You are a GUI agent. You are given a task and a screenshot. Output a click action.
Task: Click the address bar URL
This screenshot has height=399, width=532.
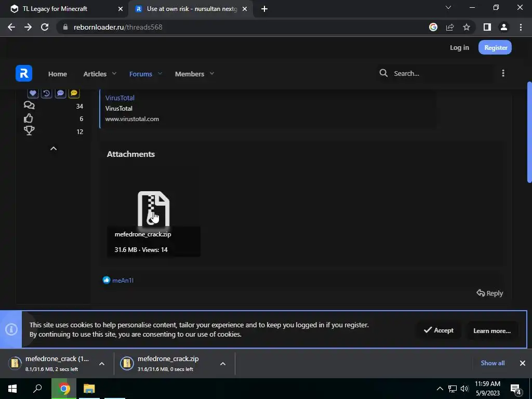118,27
